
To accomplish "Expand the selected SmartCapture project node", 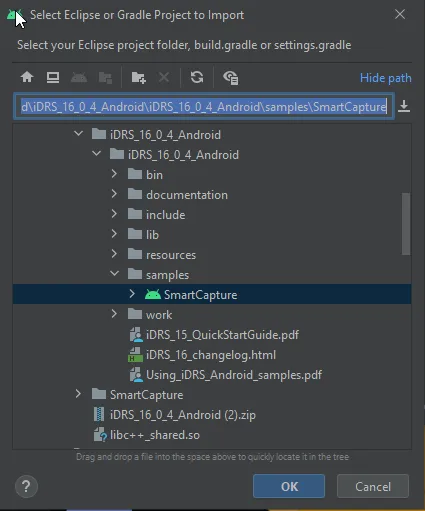I will coord(132,294).
